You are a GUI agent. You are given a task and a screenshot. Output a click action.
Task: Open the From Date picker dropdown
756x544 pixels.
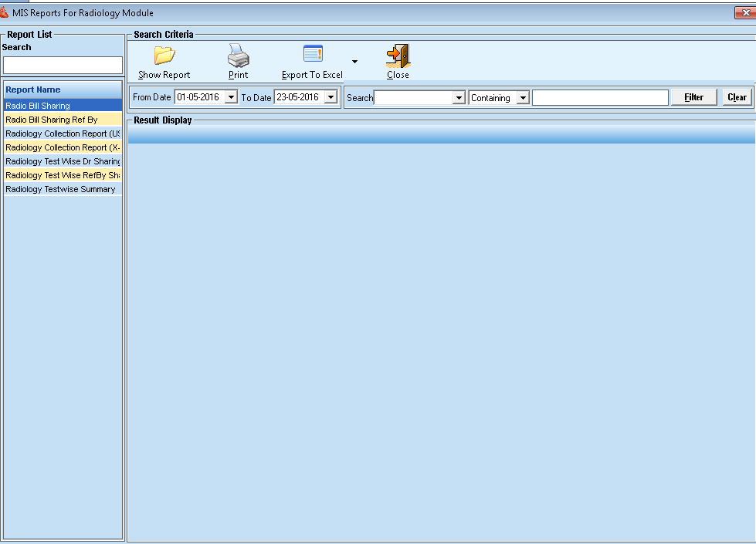click(230, 98)
